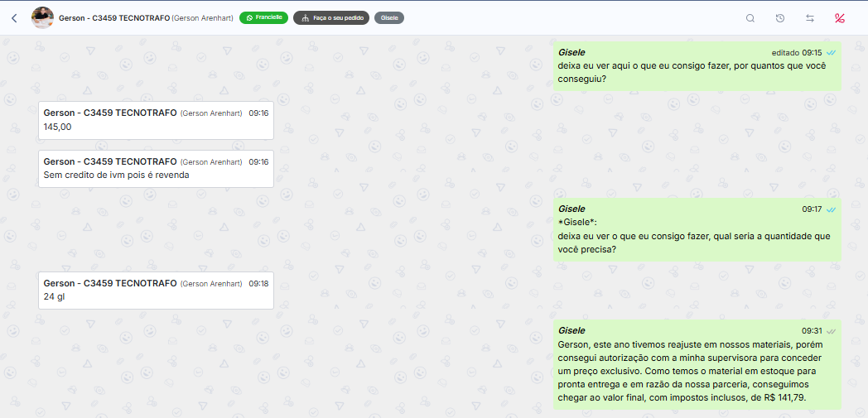The width and height of the screenshot is (868, 418).
Task: Search within this conversation
Action: (750, 18)
